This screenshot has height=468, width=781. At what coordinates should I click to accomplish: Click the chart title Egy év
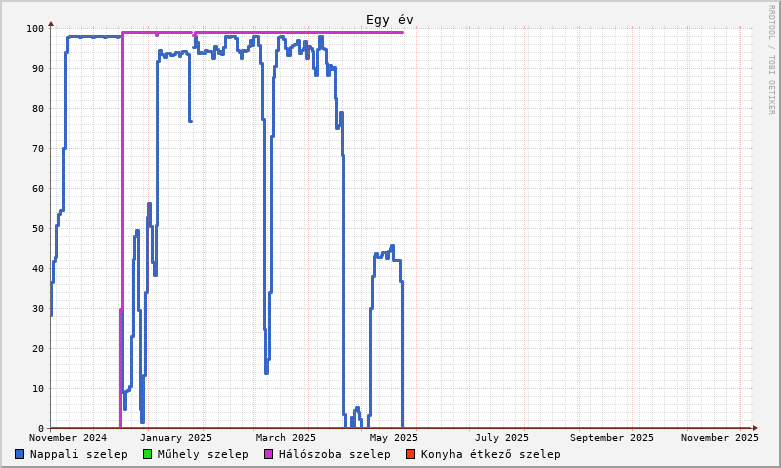[x=389, y=20]
